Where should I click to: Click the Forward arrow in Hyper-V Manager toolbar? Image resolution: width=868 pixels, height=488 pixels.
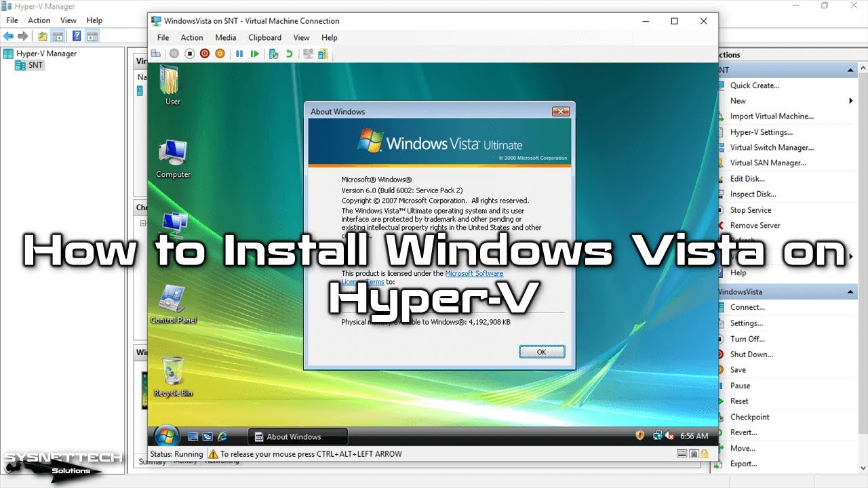coord(23,36)
